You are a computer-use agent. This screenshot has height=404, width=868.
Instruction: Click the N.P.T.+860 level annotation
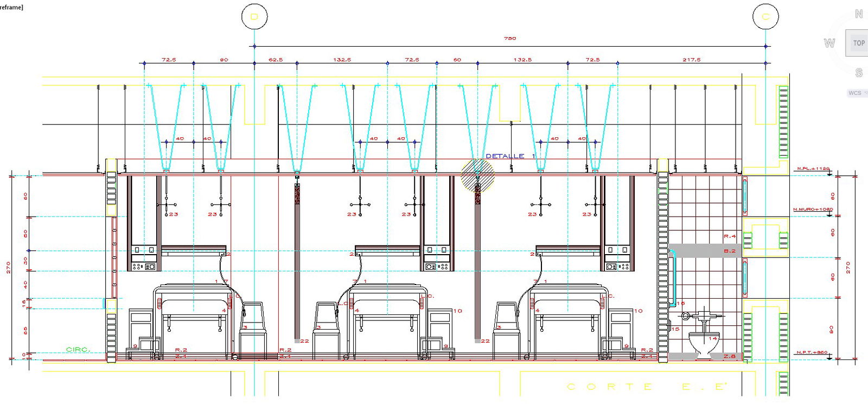pos(812,352)
